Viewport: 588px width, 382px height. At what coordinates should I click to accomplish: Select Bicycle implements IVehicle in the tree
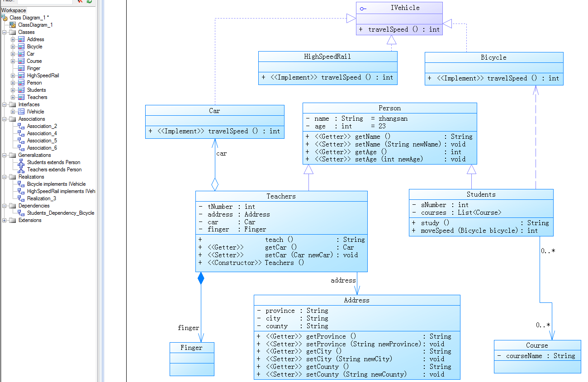click(x=56, y=184)
